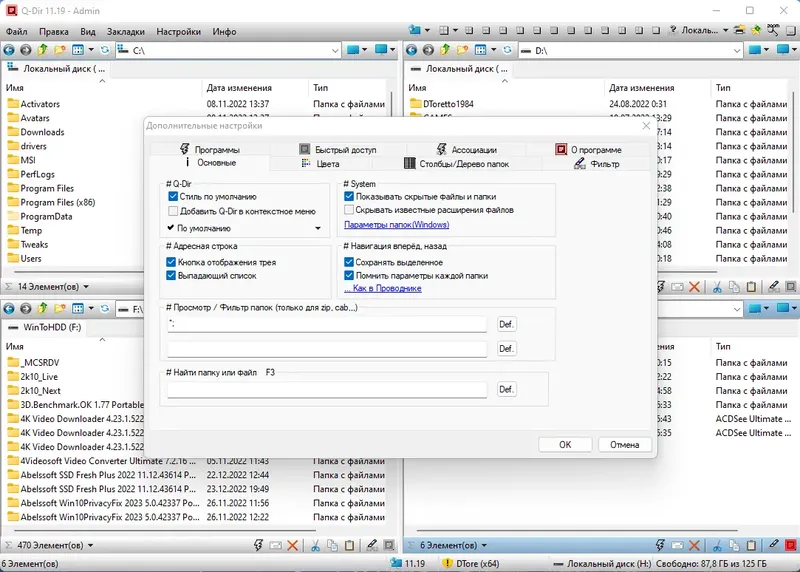Go forward in the C:\ pane

[26, 50]
